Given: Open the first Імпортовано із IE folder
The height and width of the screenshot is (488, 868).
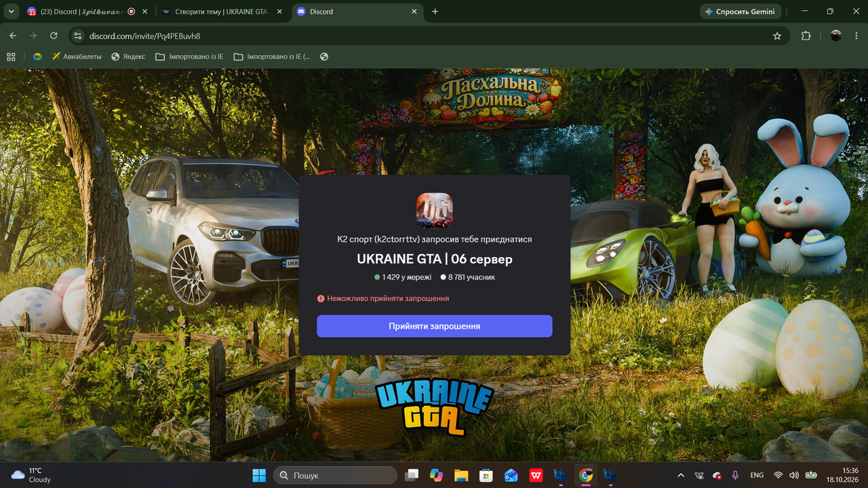Looking at the screenshot, I should [x=189, y=57].
